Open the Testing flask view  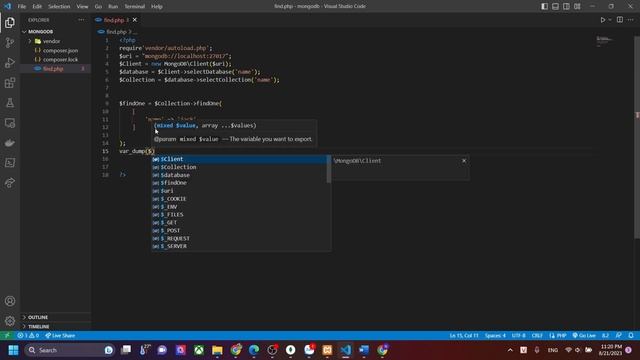click(10, 103)
